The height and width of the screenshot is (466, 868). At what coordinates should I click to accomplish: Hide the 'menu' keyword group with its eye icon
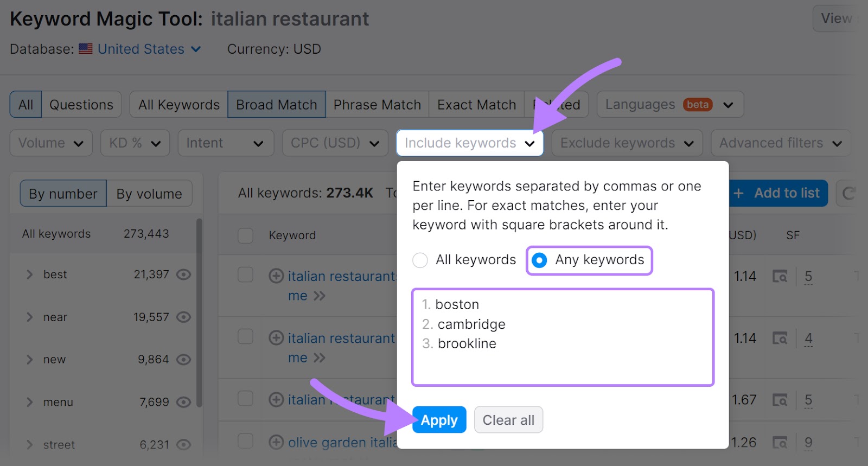coord(183,402)
